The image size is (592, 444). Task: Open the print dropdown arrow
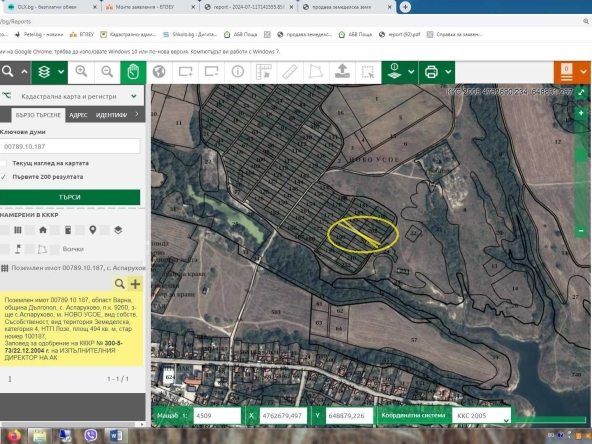(448, 72)
